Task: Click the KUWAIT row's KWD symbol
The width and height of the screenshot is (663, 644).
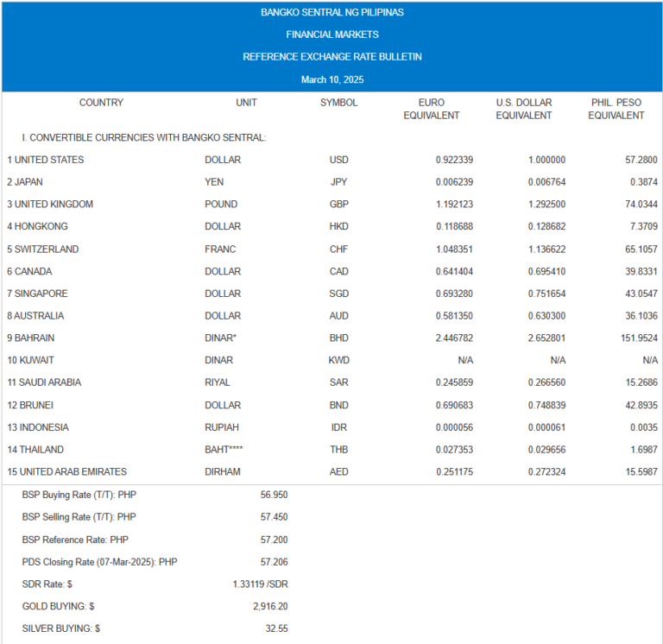Action: click(x=338, y=360)
